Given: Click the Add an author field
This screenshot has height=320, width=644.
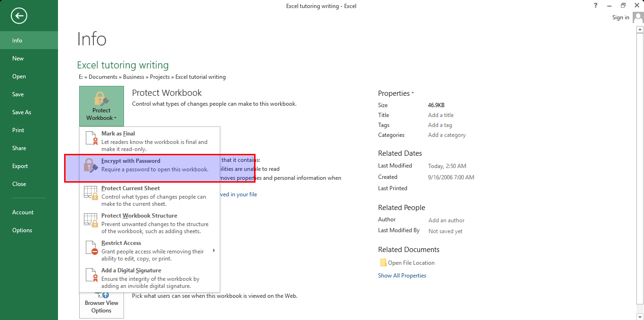Looking at the screenshot, I should point(446,220).
